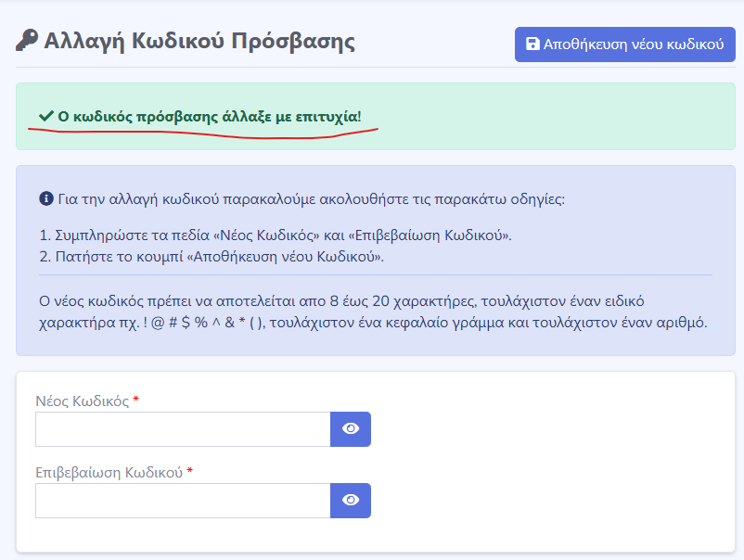Focus the «Νέος Κωδικός» input field
Viewport: 744px width, 560px height.
pyautogui.click(x=183, y=429)
